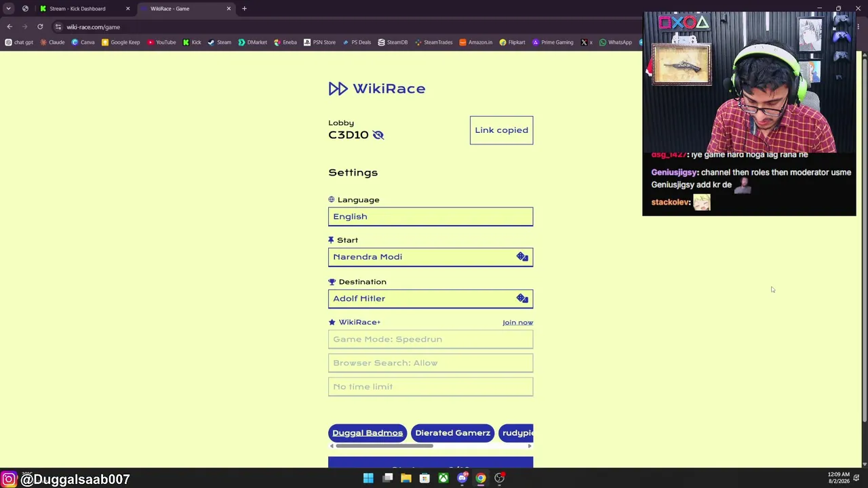Click the pinned globe tab

click(x=25, y=9)
